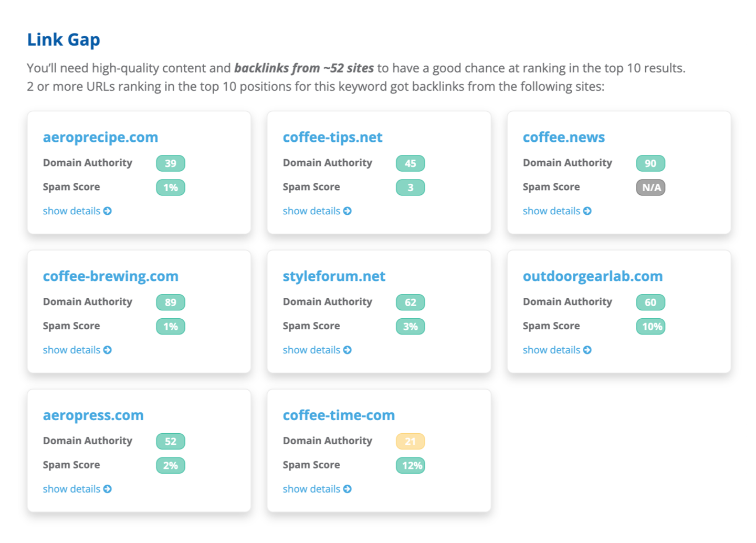This screenshot has width=756, height=543.
Task: Click Spam Score badge 3% for styleforum.net
Action: 411,327
